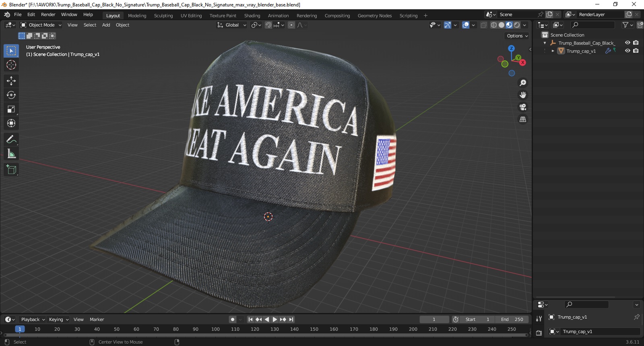The image size is (644, 346).
Task: Switch to the Modeling workspace tab
Action: (137, 16)
